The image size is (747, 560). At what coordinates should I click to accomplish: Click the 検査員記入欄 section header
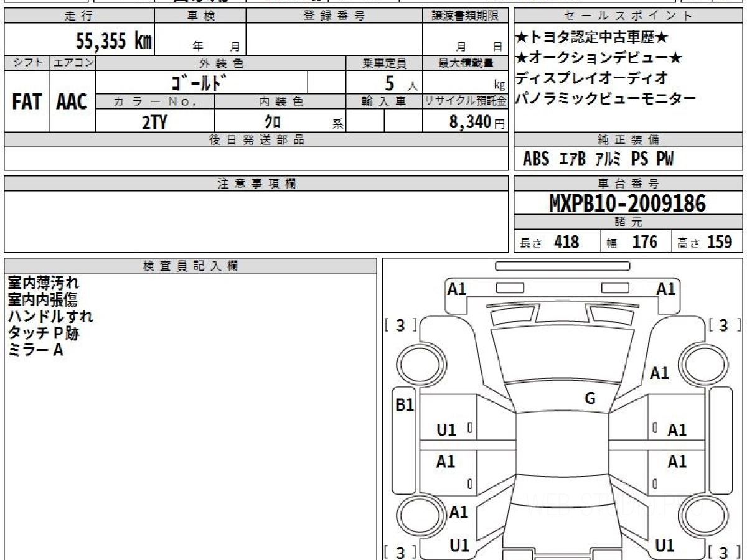(x=190, y=266)
